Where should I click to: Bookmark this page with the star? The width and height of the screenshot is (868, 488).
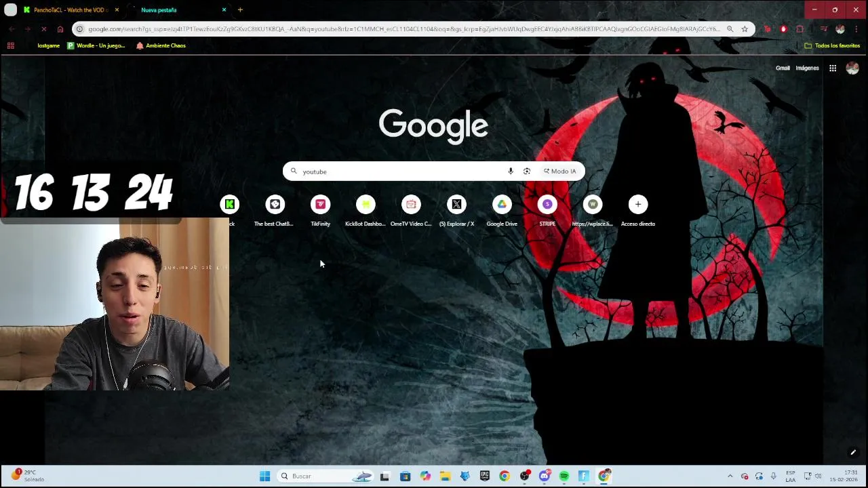745,29
